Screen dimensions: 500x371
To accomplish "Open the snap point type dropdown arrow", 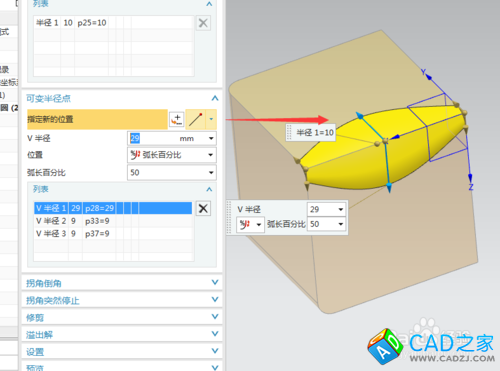I will click(211, 119).
